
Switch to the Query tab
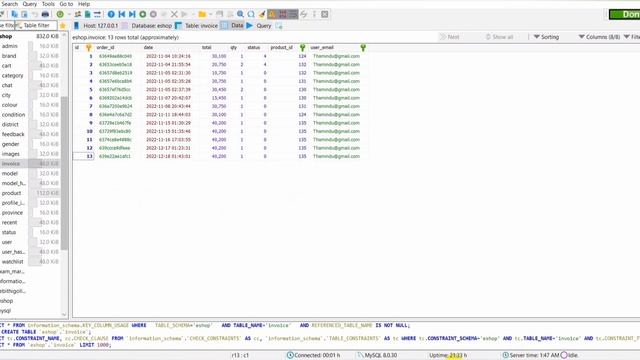coord(259,26)
